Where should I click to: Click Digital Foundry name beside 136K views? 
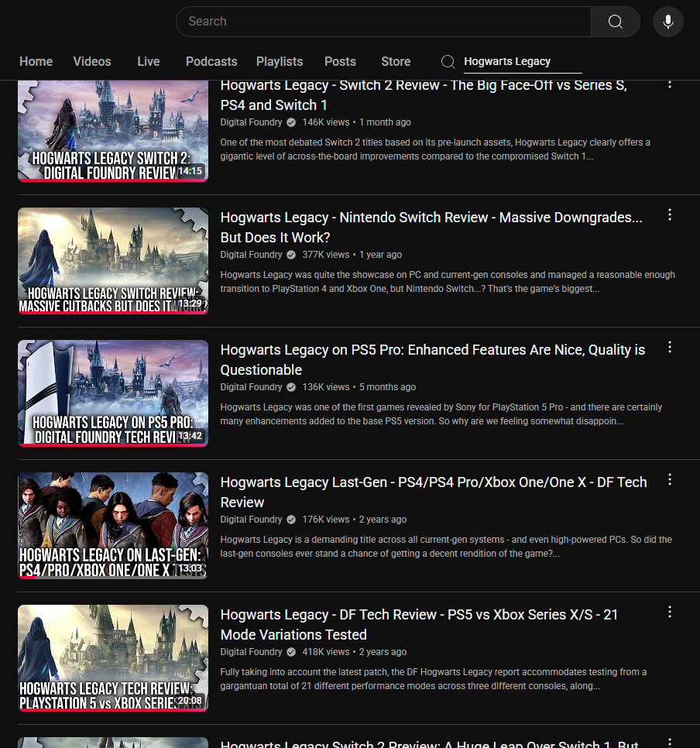(251, 387)
